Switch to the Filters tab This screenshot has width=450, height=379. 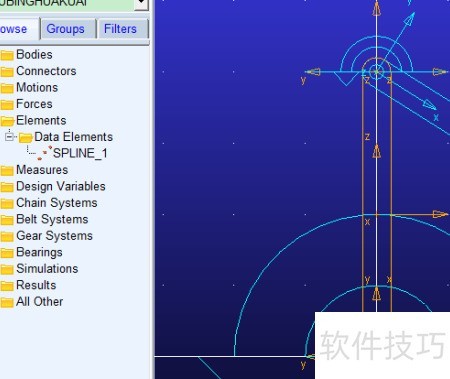pos(120,29)
